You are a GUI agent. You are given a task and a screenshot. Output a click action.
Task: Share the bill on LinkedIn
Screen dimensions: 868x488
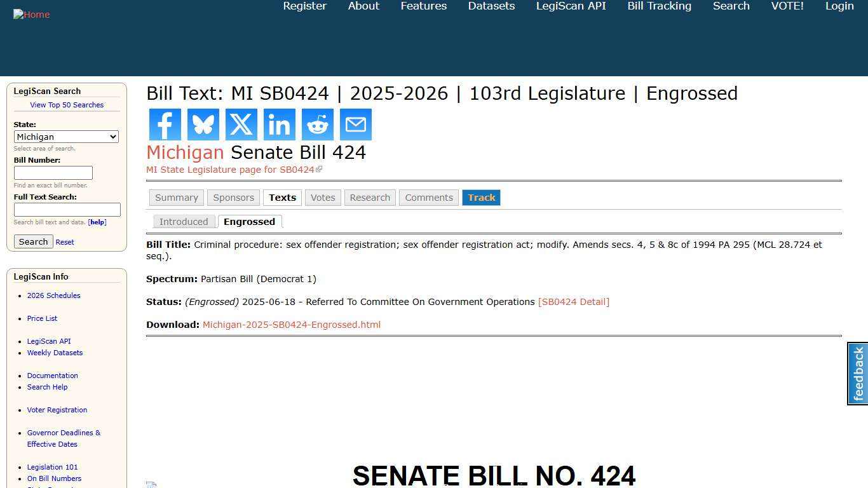coord(279,124)
